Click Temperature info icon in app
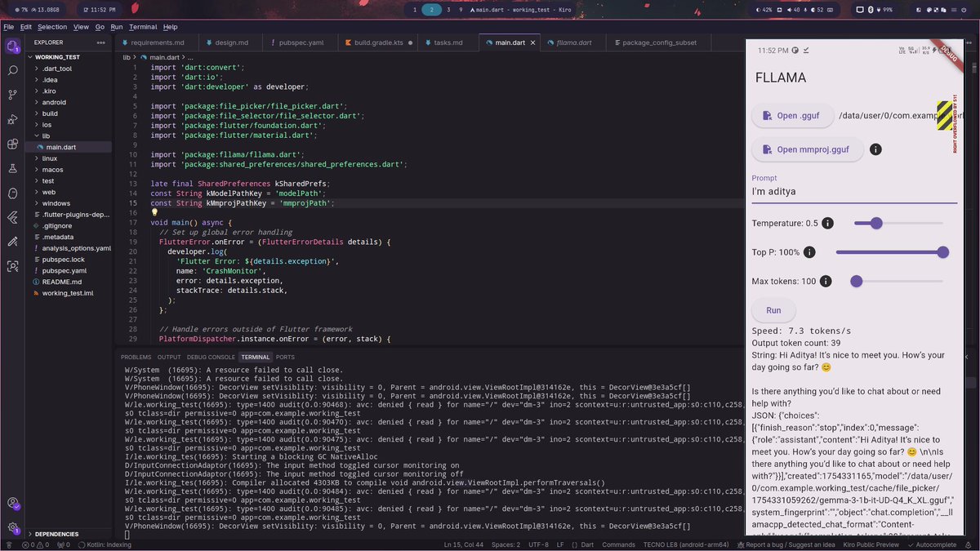Image resolution: width=980 pixels, height=551 pixels. click(827, 223)
